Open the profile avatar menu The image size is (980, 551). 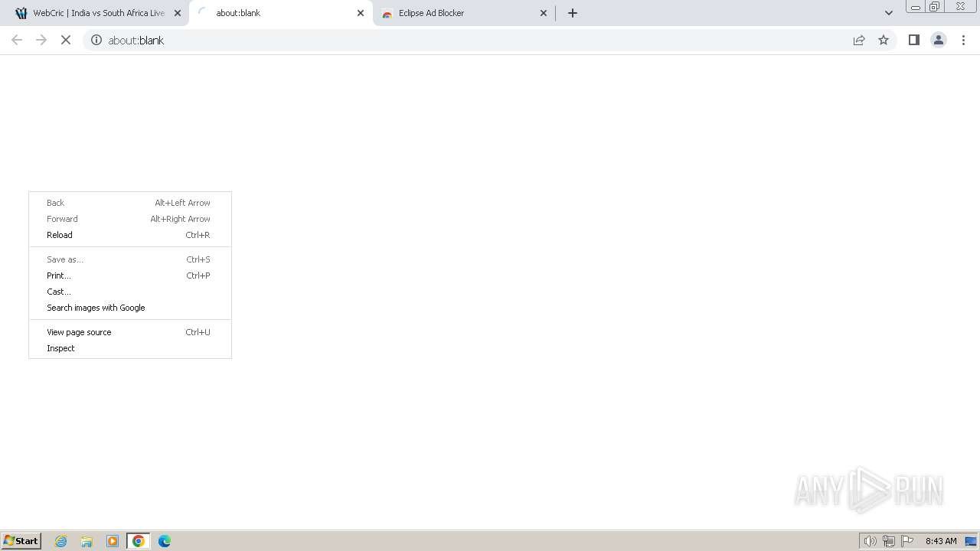click(939, 40)
